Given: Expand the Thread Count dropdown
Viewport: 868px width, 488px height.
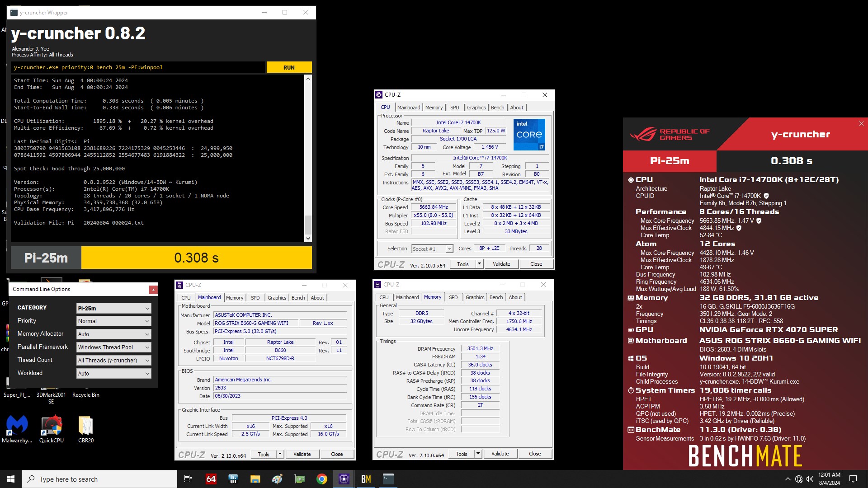Looking at the screenshot, I should 113,361.
